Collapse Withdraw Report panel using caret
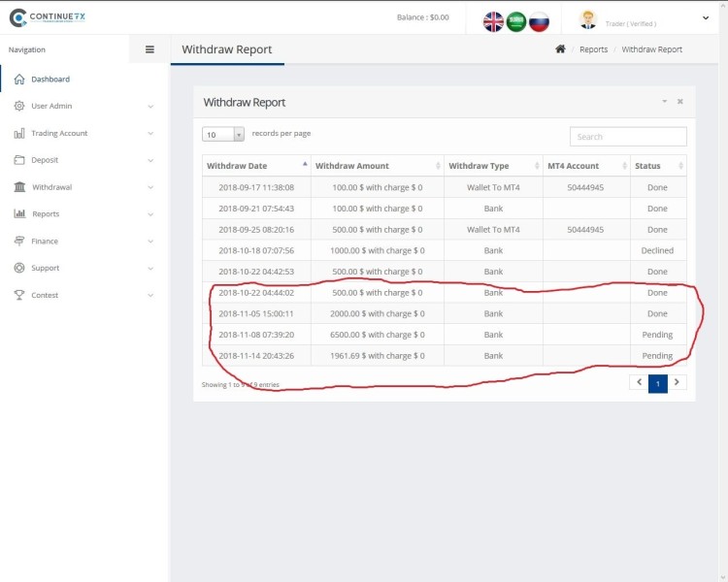728x582 pixels. coord(665,102)
